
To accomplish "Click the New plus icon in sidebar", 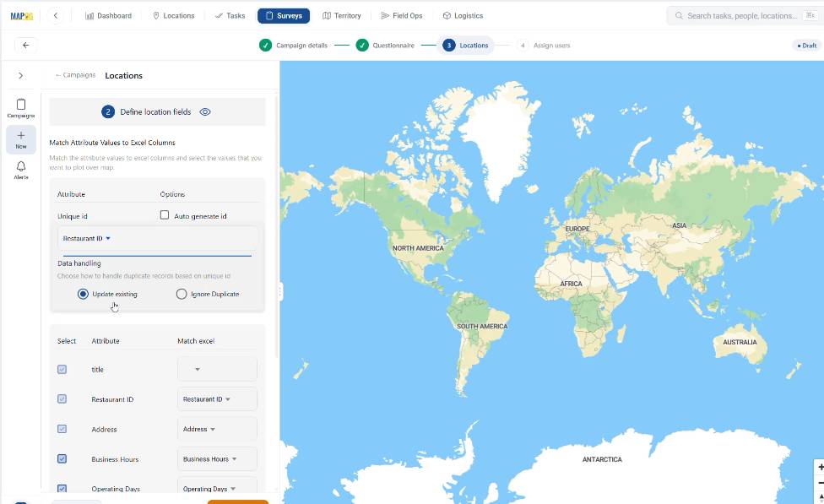I will tap(21, 140).
